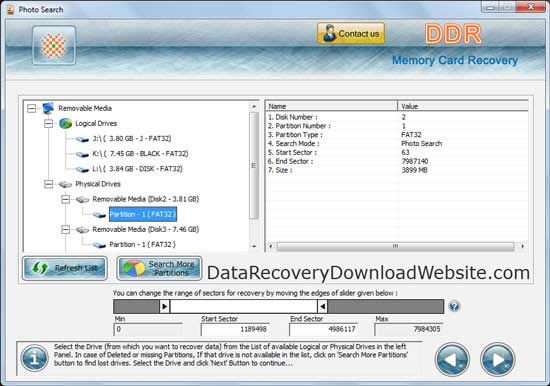Screen dimensions: 550x386
Task: Click the white selected range of sector slider
Action: 244,307
